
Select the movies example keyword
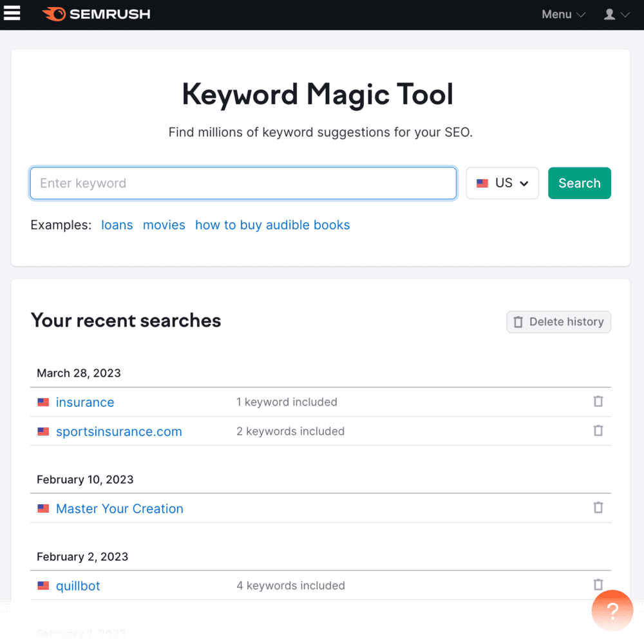pyautogui.click(x=164, y=225)
